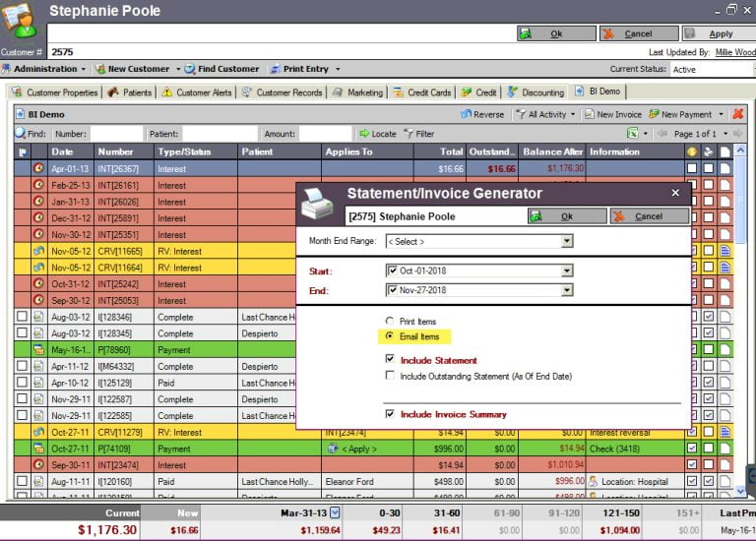
Task: Toggle the Include Invoice Summary checkbox
Action: click(x=391, y=414)
